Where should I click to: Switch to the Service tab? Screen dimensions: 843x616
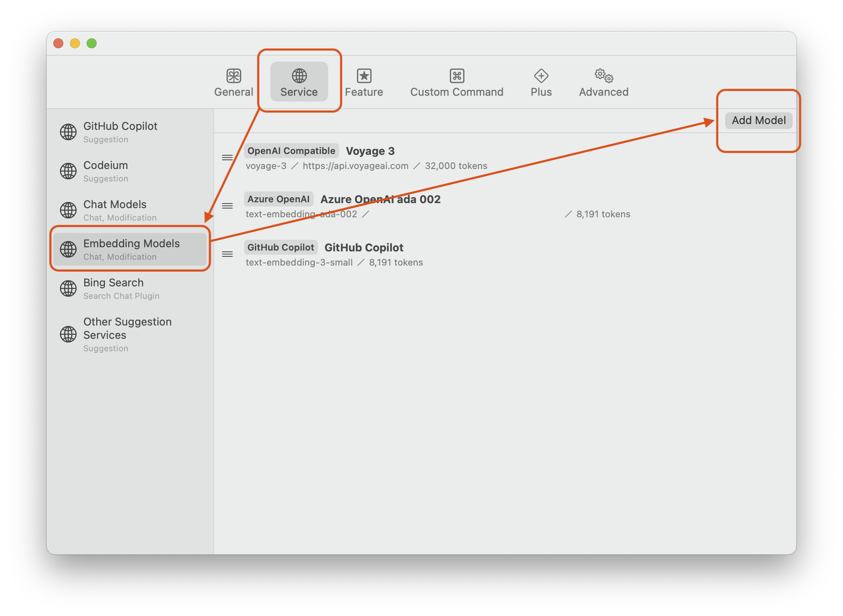(299, 82)
